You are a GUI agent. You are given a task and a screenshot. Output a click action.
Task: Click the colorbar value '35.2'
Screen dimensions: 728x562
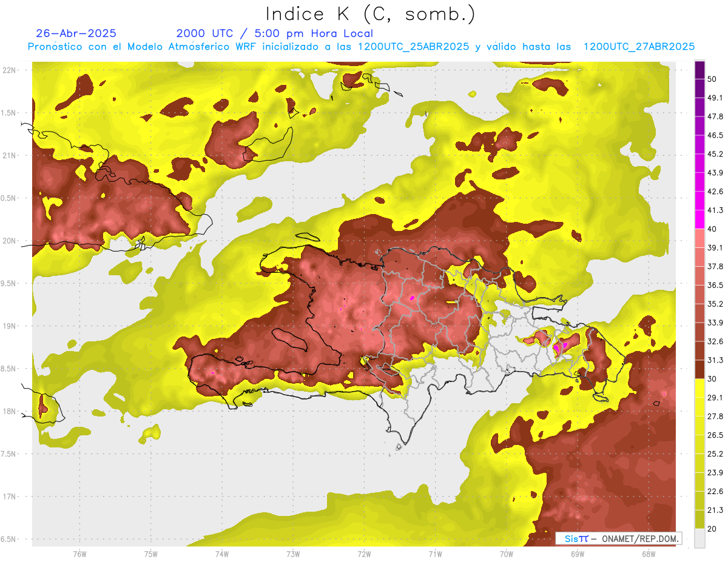[715, 304]
